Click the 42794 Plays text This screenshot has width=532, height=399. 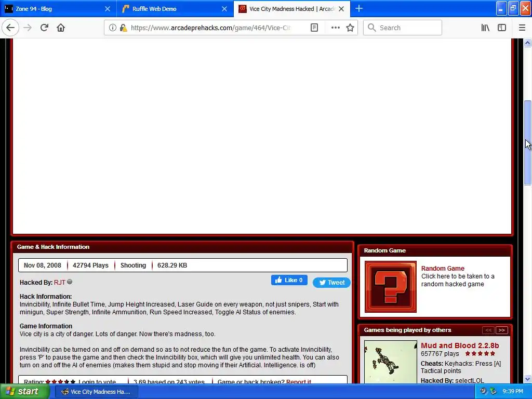click(x=90, y=265)
